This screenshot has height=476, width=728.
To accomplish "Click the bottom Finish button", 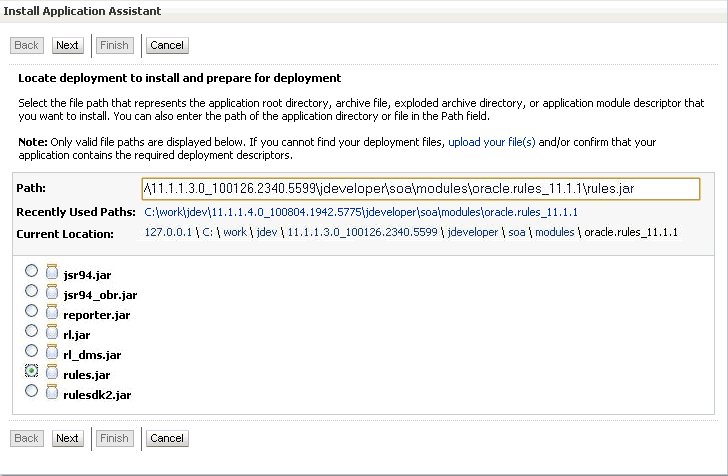I will (x=115, y=438).
